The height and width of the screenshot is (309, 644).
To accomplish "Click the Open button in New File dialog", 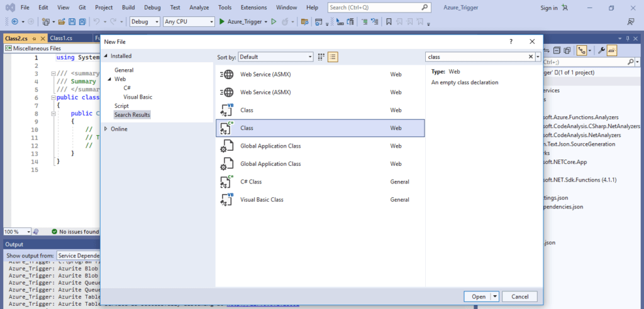I will 478,296.
